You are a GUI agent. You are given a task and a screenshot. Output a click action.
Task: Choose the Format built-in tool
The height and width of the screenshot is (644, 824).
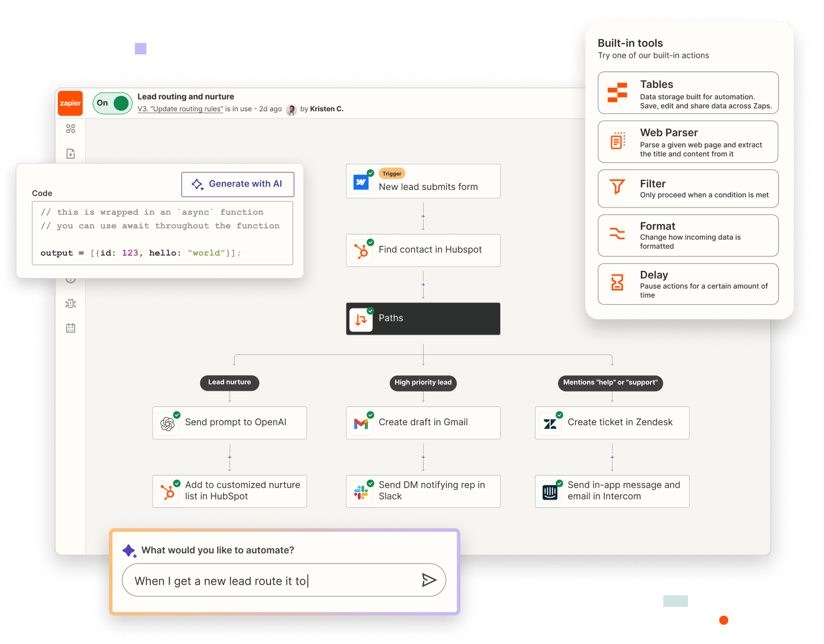pos(688,235)
